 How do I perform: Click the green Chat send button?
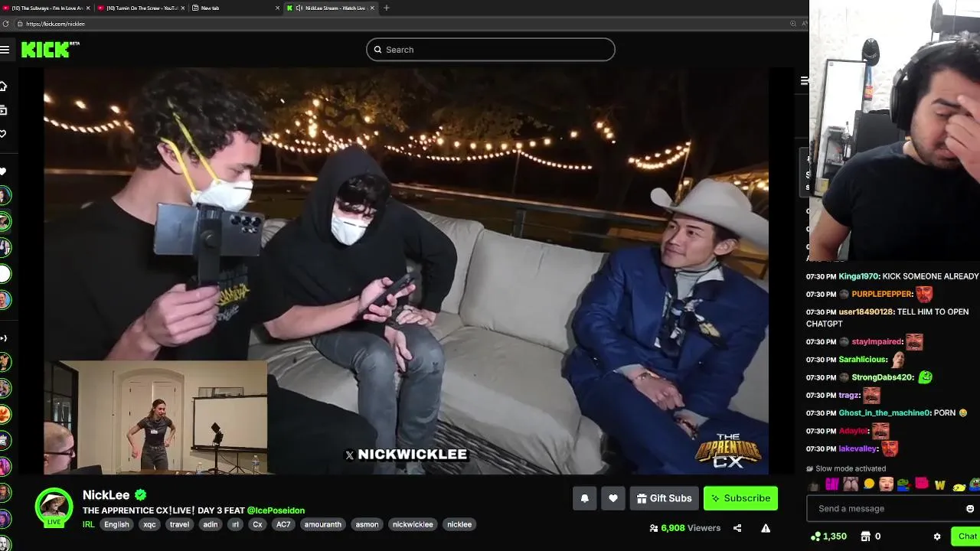(x=966, y=536)
